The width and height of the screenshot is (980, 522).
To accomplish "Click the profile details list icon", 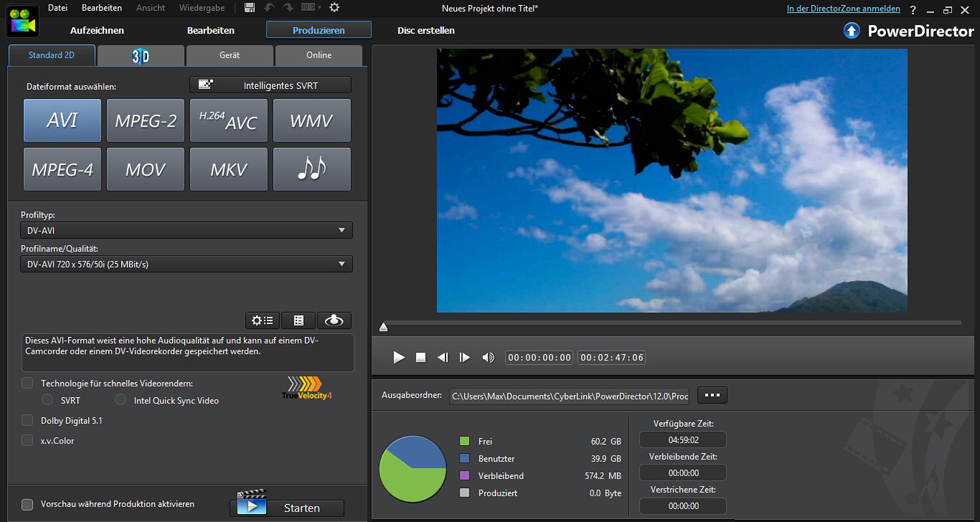I will [298, 320].
